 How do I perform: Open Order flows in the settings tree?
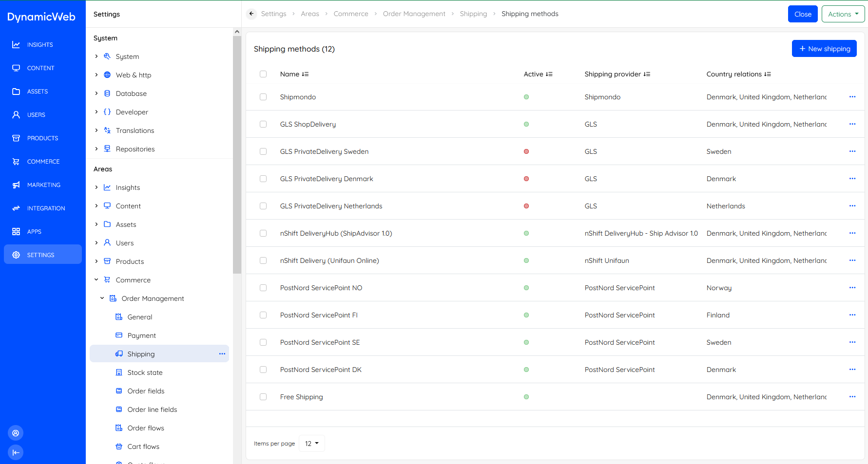146,428
